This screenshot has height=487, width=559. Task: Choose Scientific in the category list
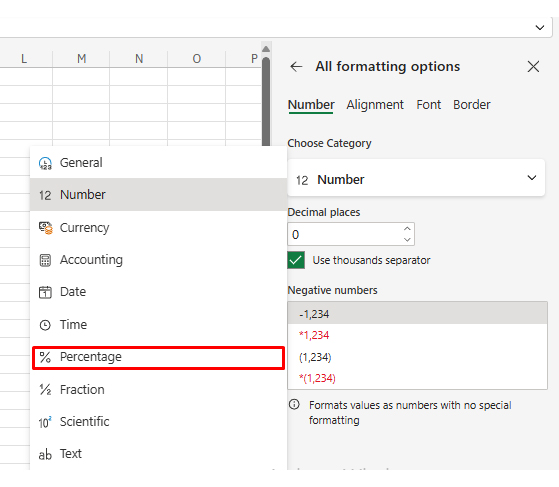coord(159,422)
